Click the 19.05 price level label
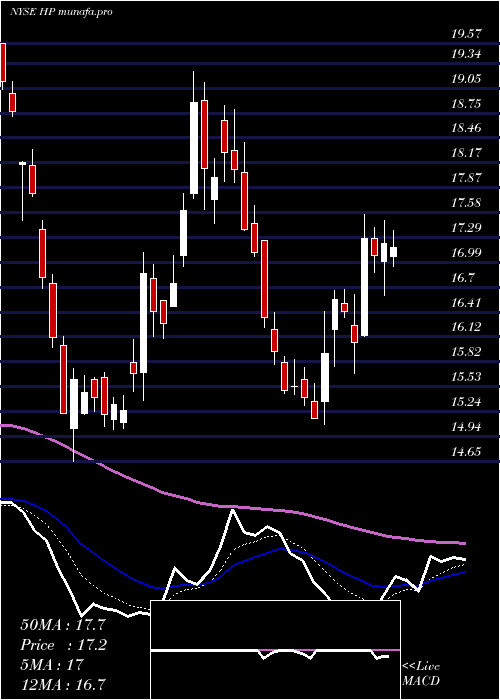 pos(467,79)
